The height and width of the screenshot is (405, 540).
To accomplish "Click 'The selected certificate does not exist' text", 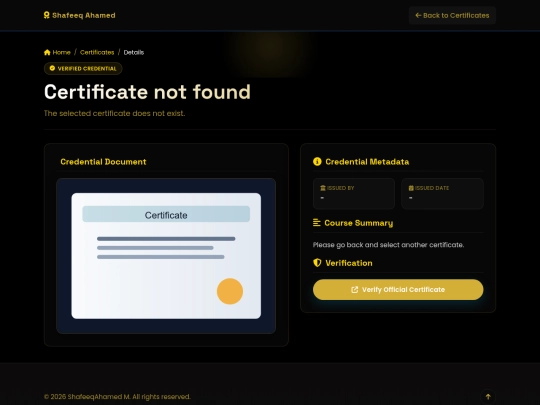I will [114, 113].
